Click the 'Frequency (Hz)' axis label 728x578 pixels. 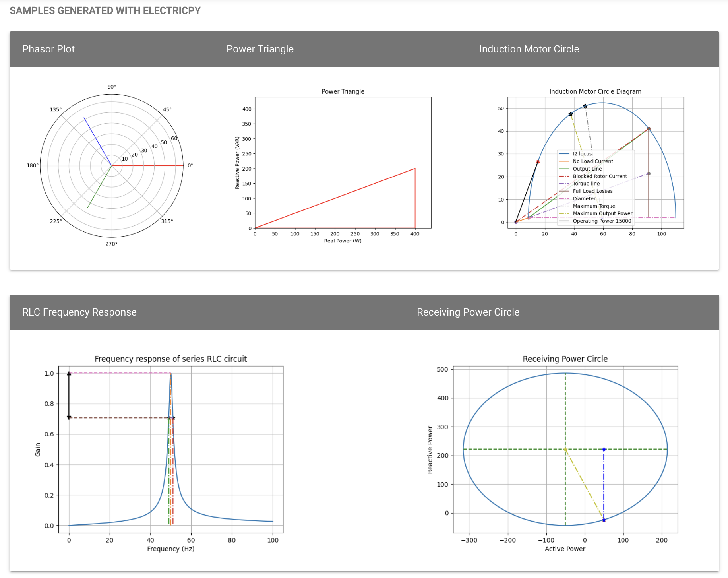click(170, 549)
